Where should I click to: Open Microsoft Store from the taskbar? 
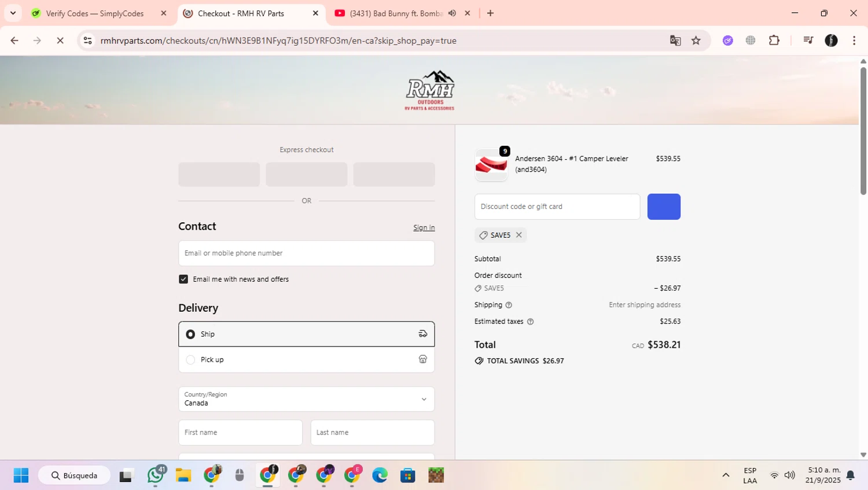pos(408,476)
